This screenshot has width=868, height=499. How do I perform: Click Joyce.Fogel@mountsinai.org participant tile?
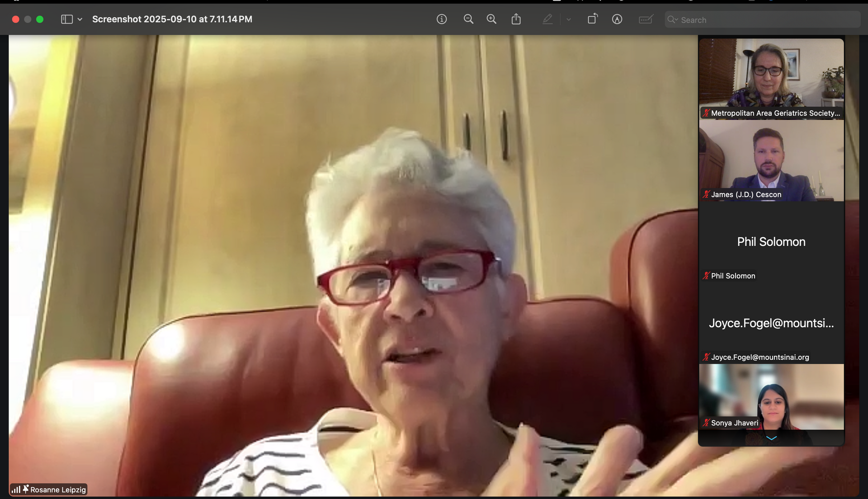click(771, 323)
